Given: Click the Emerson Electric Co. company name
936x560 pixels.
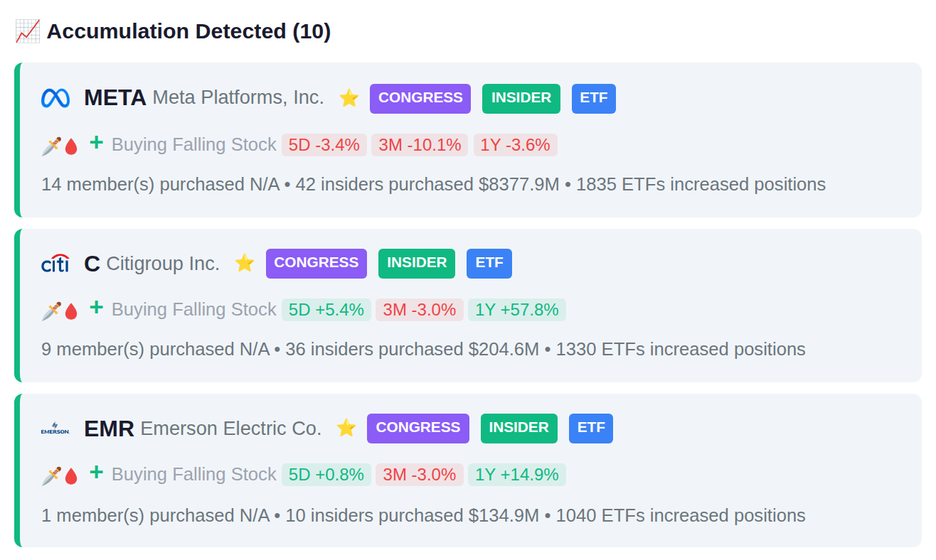Looking at the screenshot, I should 231,429.
